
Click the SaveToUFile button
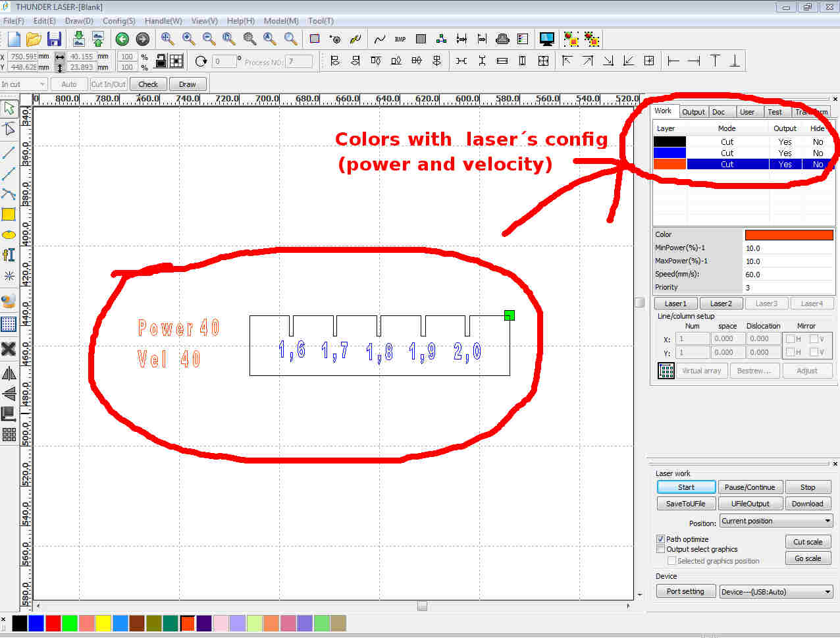[686, 504]
